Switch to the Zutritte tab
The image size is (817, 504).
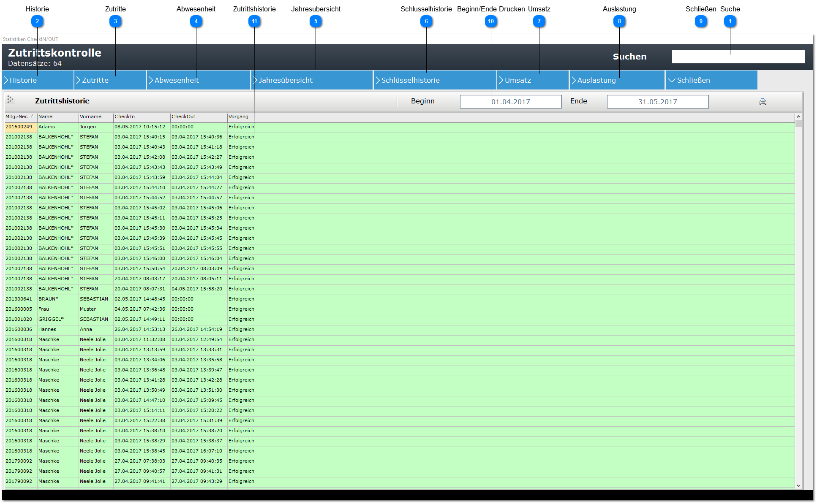110,80
